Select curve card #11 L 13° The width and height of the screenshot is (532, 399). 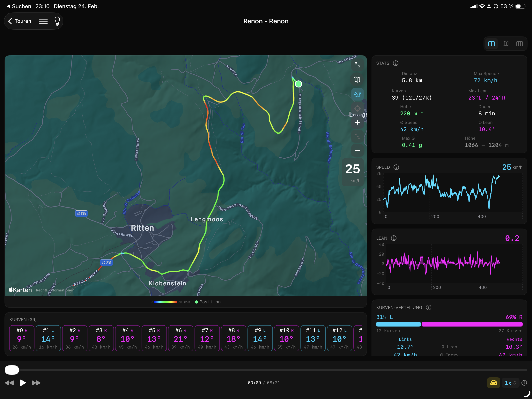coord(313,338)
